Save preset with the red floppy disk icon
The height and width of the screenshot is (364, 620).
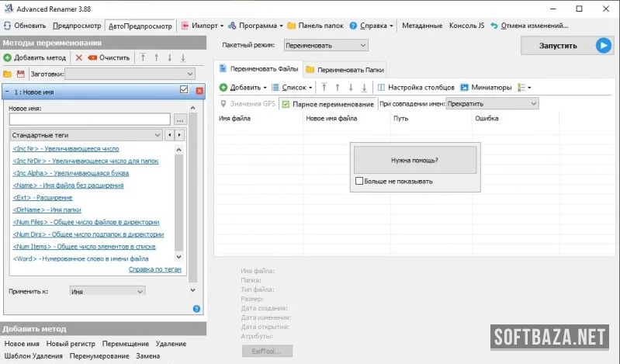point(20,74)
